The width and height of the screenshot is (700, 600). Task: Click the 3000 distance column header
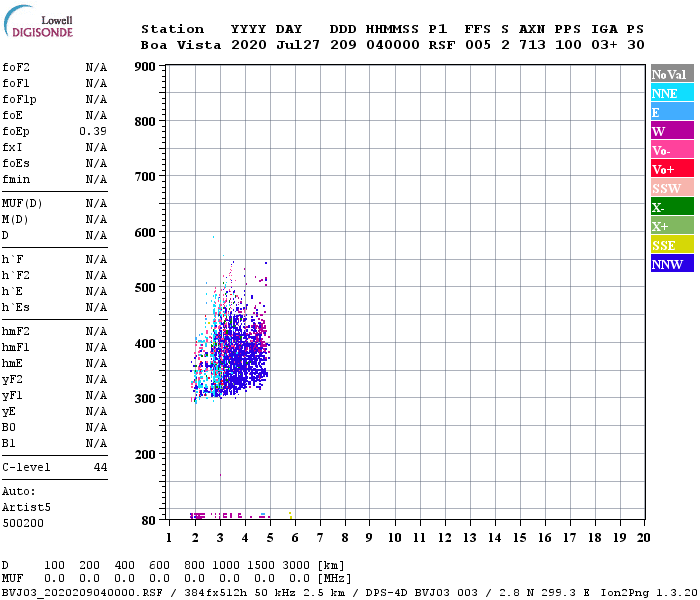[x=296, y=565]
